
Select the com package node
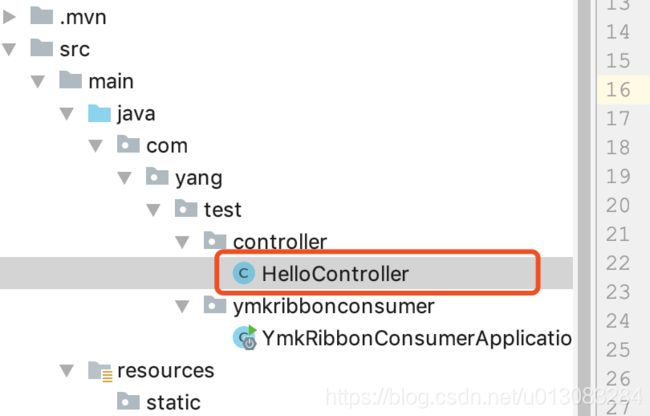click(x=167, y=146)
